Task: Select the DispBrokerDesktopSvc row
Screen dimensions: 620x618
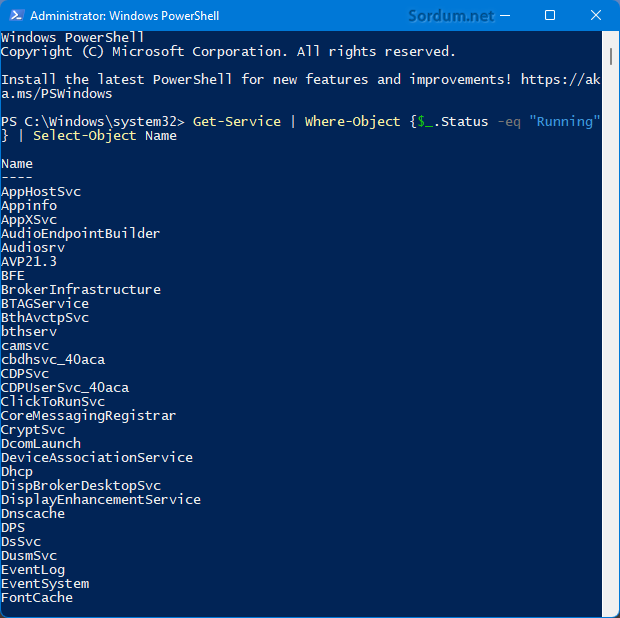Action: [x=81, y=486]
